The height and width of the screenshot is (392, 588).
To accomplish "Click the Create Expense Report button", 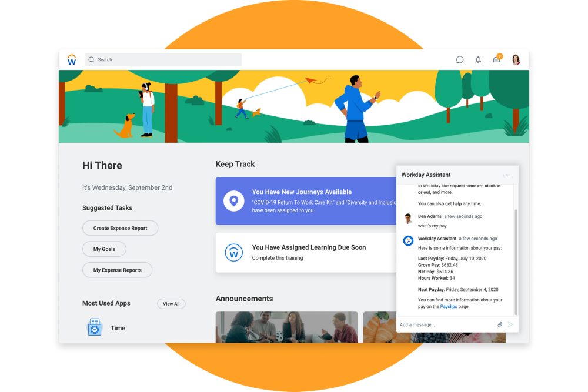I will click(x=120, y=228).
